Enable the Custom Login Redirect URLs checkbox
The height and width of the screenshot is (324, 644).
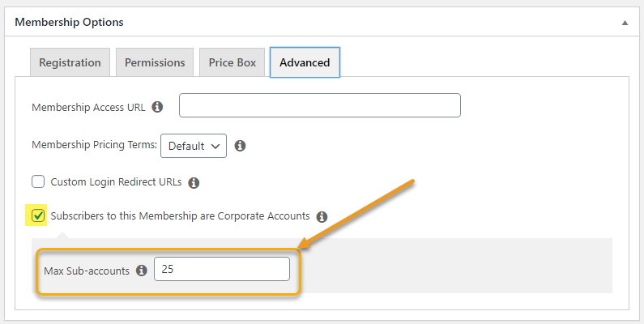[x=38, y=181]
